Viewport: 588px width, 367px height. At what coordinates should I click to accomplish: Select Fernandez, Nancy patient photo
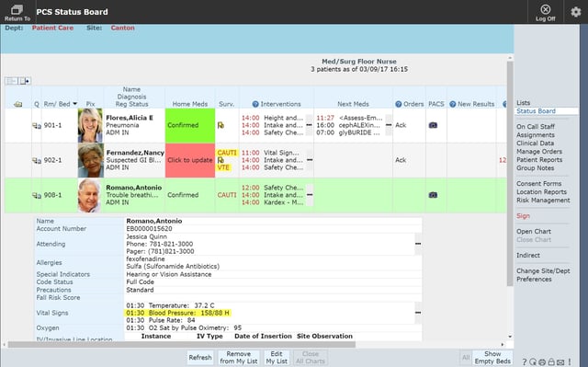(x=90, y=160)
